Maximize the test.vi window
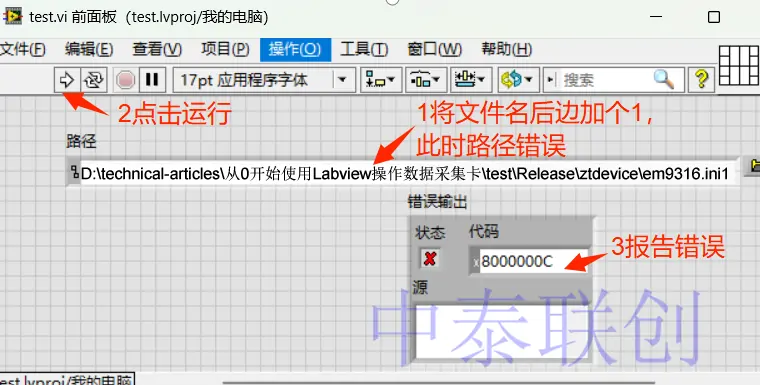 (x=713, y=17)
